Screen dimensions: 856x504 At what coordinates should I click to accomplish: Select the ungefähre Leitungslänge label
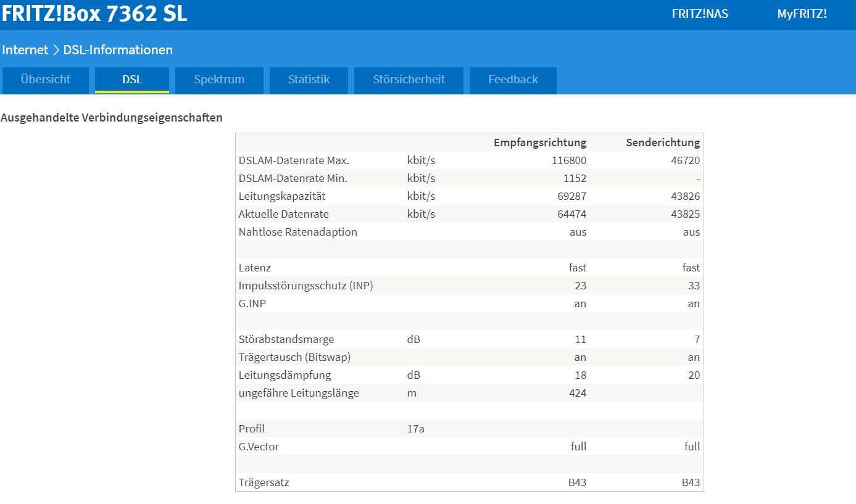click(x=299, y=393)
